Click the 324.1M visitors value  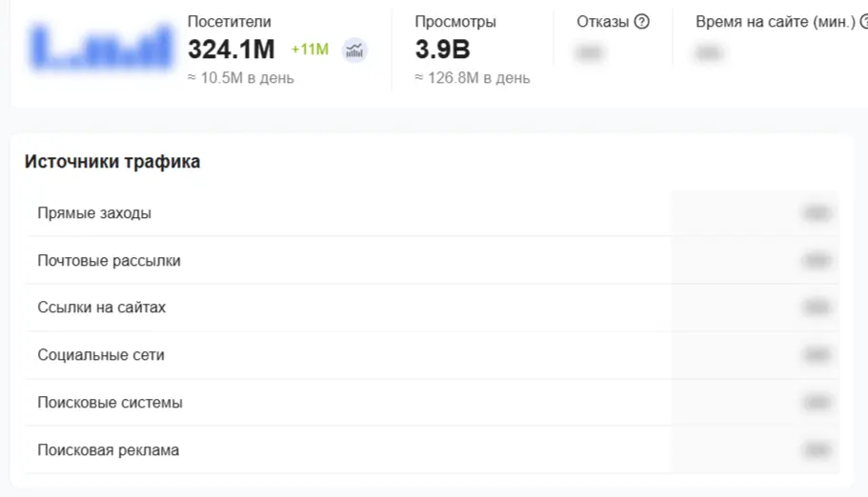tap(231, 50)
